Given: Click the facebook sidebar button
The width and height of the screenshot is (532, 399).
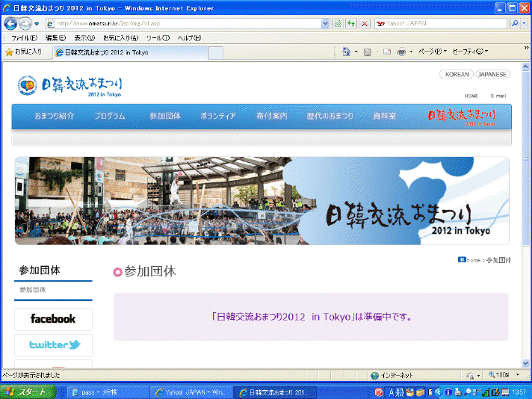Looking at the screenshot, I should point(53,319).
